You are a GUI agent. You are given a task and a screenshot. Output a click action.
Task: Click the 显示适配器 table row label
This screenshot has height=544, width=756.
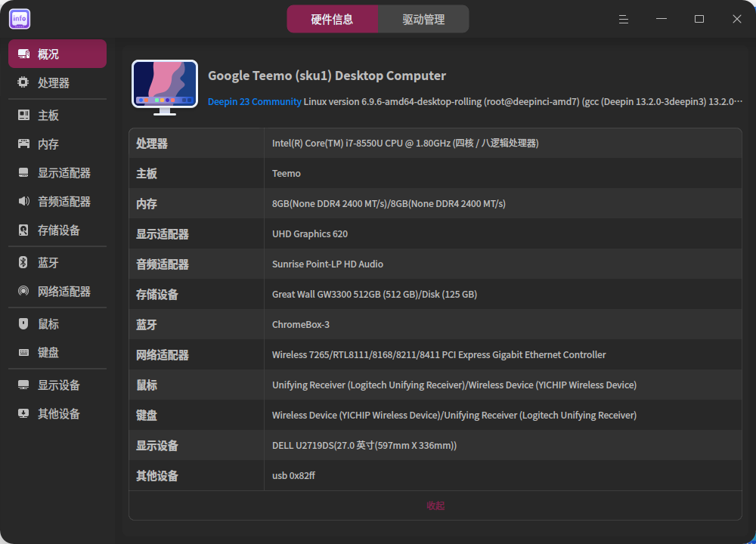pyautogui.click(x=163, y=234)
